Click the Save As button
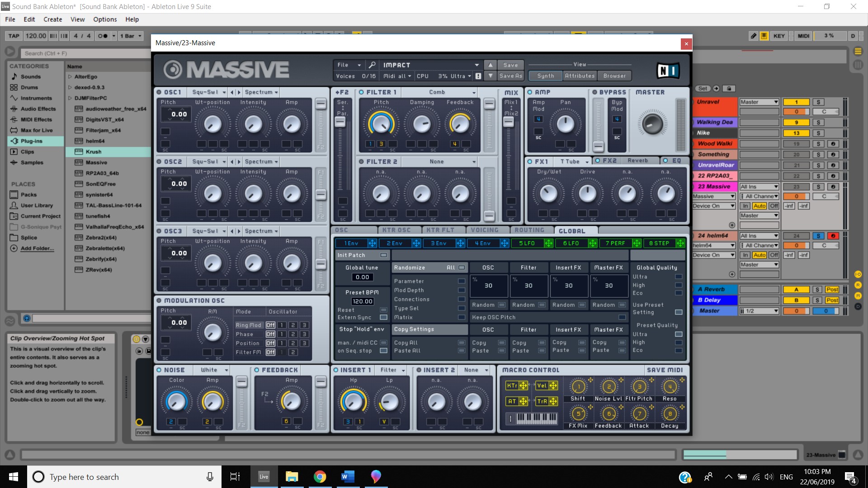The image size is (868, 488). pyautogui.click(x=510, y=76)
